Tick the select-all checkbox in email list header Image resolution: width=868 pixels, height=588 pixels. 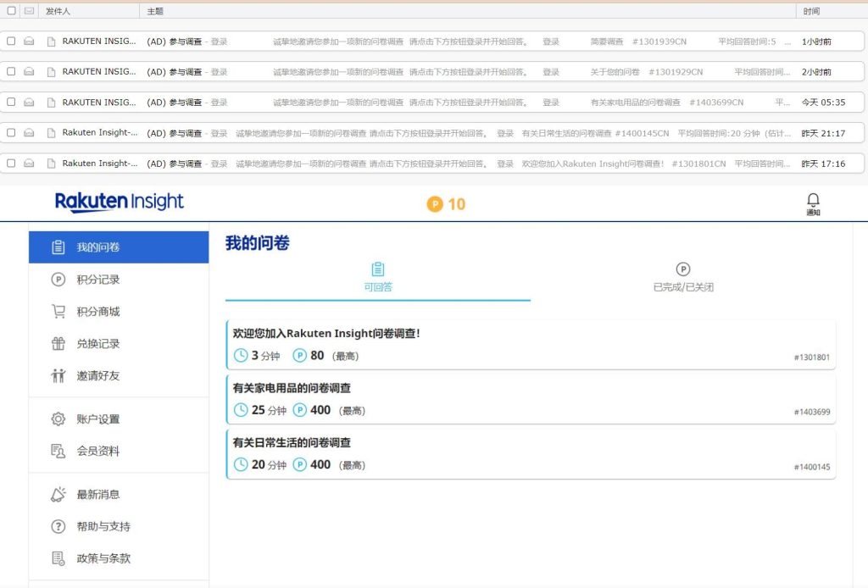click(x=11, y=10)
